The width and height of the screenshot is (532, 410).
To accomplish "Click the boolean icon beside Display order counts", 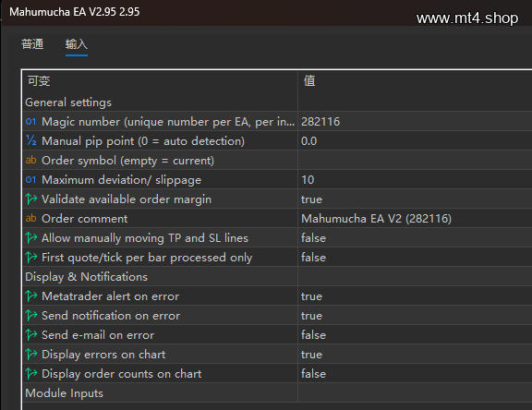I will point(30,373).
